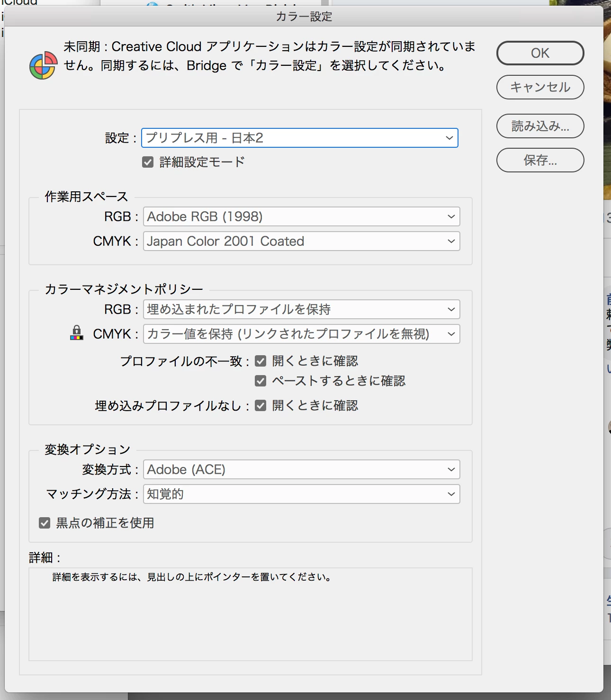Screen dimensions: 611x700
Task: Click the カラー設定 dialog title bar
Action: [304, 17]
